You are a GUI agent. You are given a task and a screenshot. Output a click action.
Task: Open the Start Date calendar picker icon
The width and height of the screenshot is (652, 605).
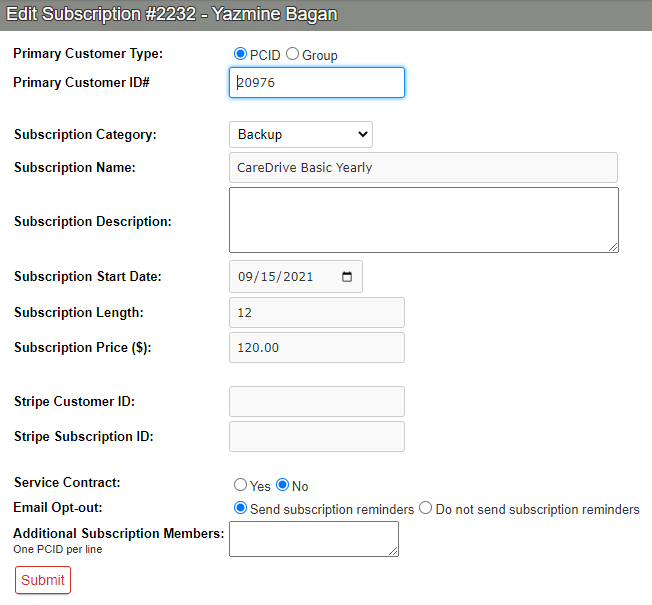coord(347,277)
